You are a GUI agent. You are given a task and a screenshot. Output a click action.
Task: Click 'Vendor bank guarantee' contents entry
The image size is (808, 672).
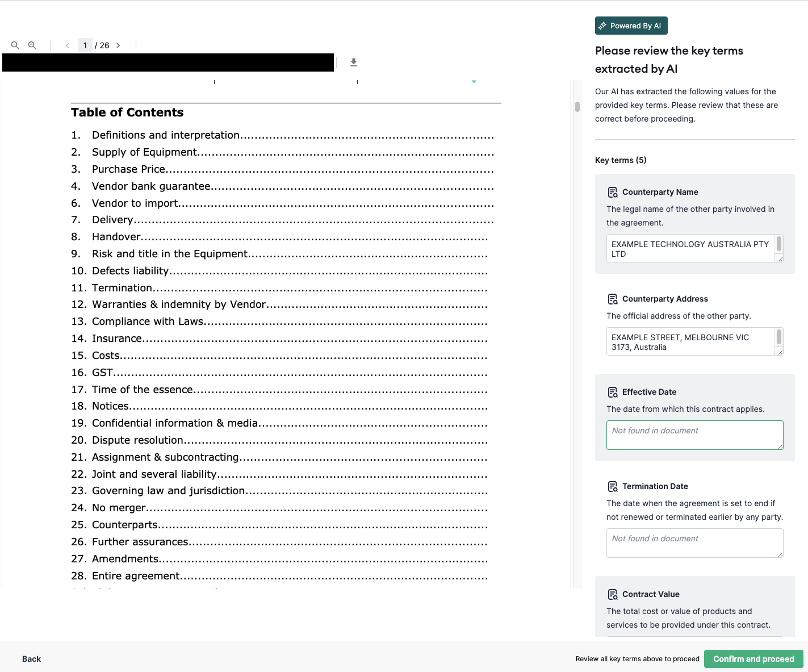282,186
